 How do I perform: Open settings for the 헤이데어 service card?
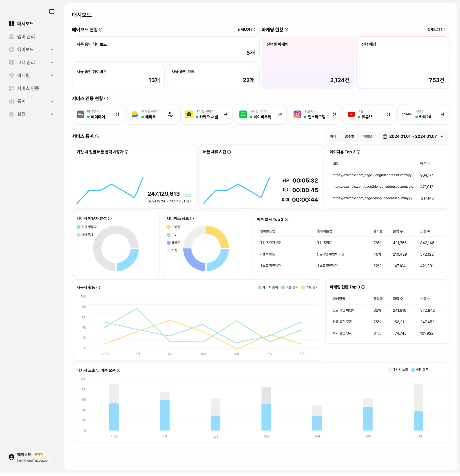point(117,114)
